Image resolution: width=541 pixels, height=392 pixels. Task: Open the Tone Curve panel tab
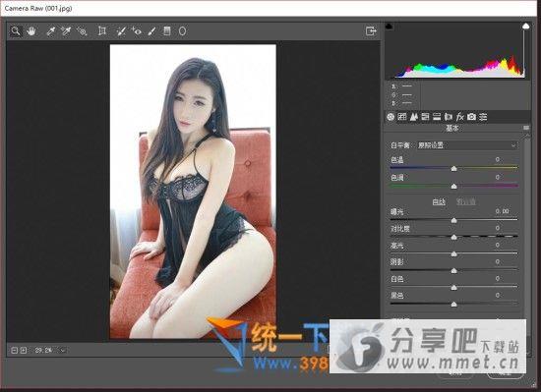tap(402, 117)
